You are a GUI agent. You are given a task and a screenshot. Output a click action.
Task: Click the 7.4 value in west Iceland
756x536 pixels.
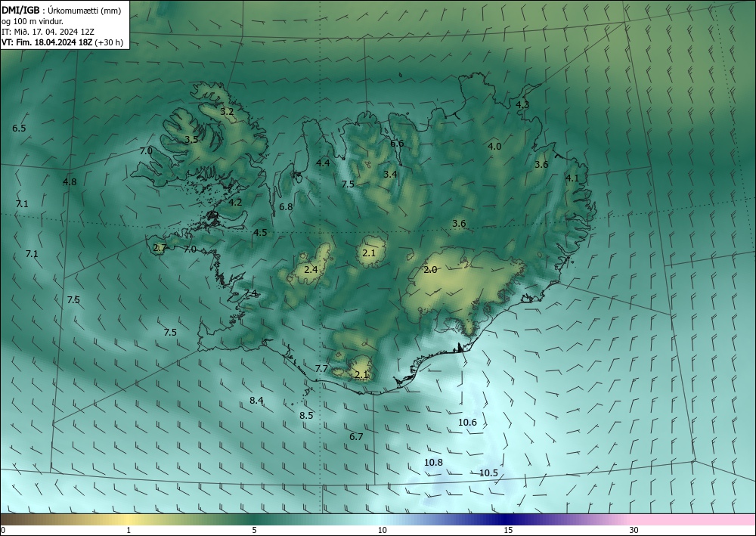tap(250, 293)
